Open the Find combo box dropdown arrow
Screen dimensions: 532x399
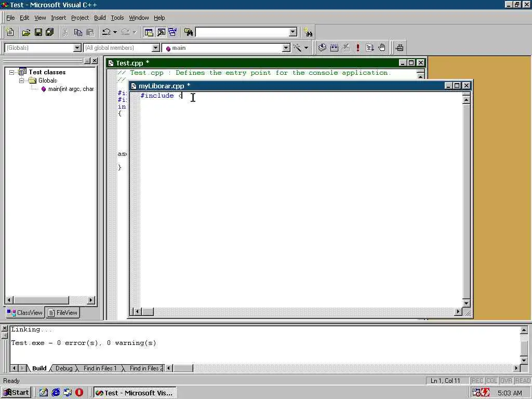[293, 32]
